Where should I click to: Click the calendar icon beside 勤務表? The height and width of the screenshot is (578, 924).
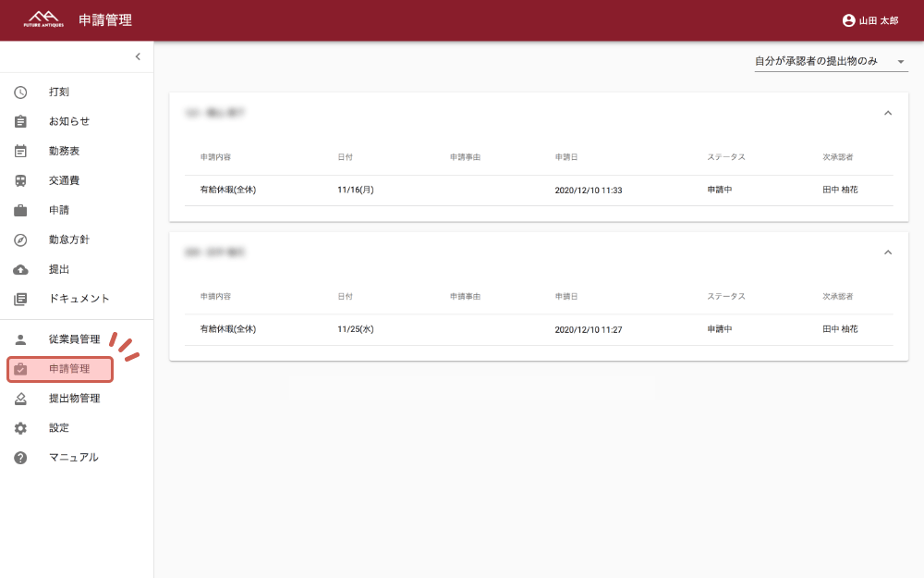[x=20, y=151]
